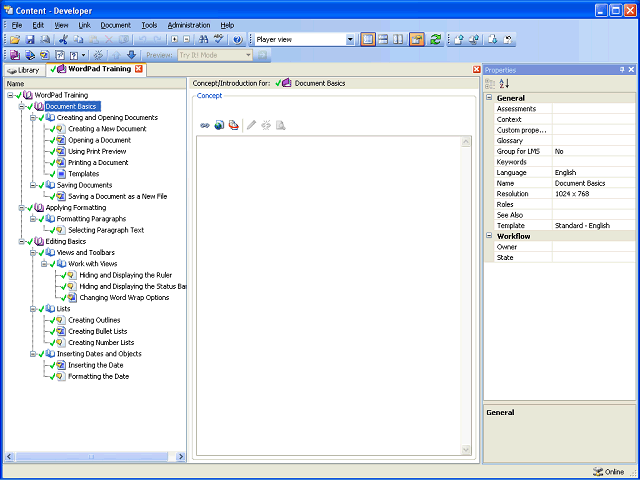Click the green Refresh arrows icon

[x=436, y=40]
